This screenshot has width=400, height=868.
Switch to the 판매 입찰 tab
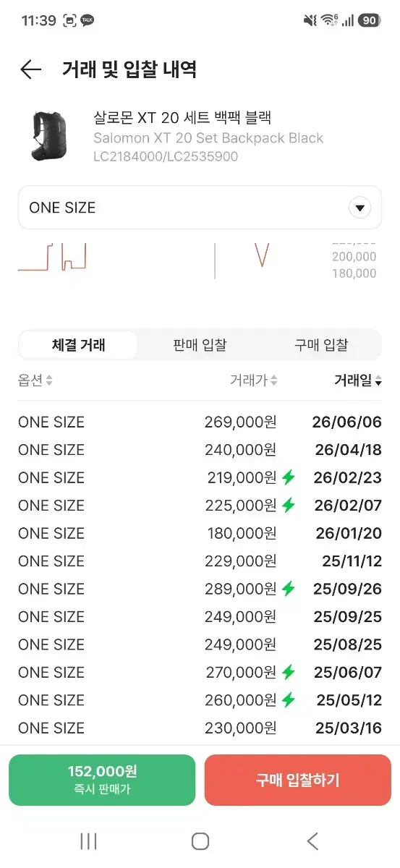pyautogui.click(x=200, y=345)
